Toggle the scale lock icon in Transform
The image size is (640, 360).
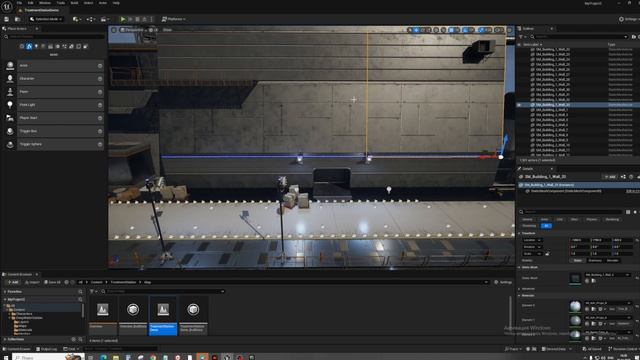click(547, 254)
